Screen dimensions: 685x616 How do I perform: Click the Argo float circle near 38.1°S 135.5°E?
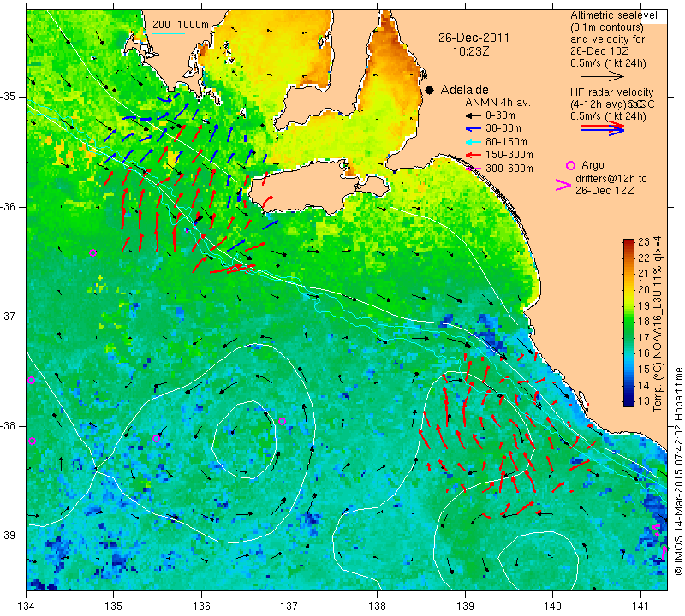[157, 438]
